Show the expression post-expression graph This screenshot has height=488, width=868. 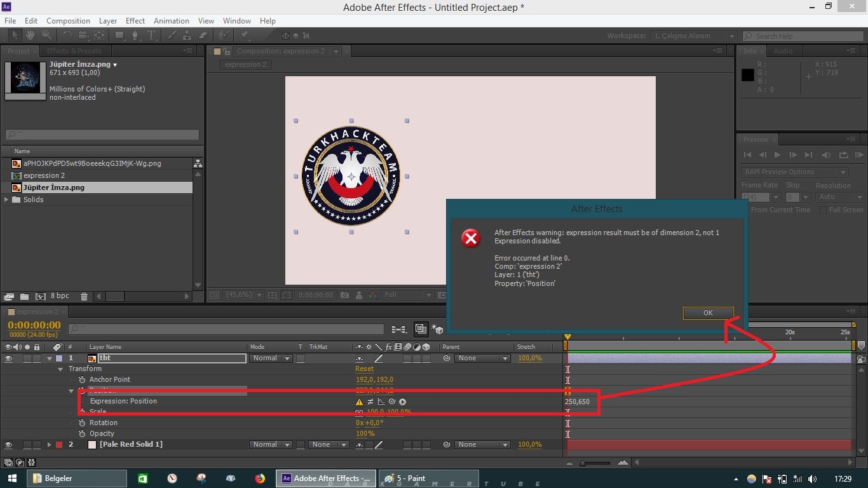(381, 402)
